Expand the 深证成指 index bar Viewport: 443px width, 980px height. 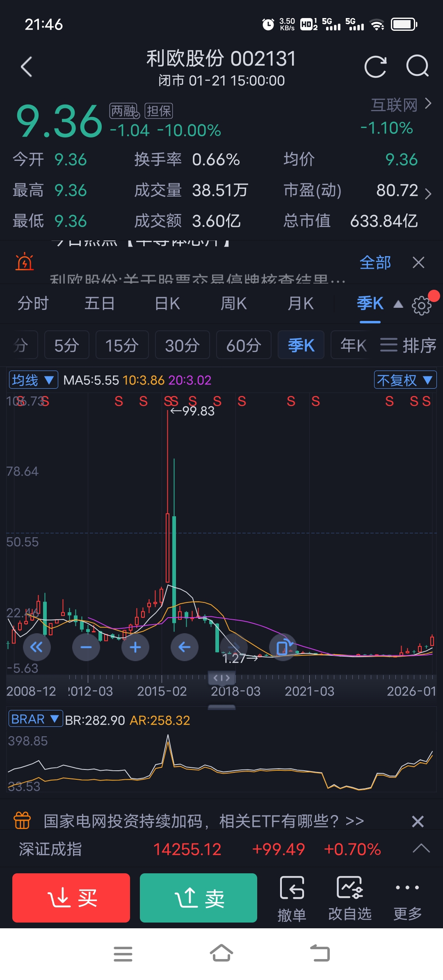point(421,848)
